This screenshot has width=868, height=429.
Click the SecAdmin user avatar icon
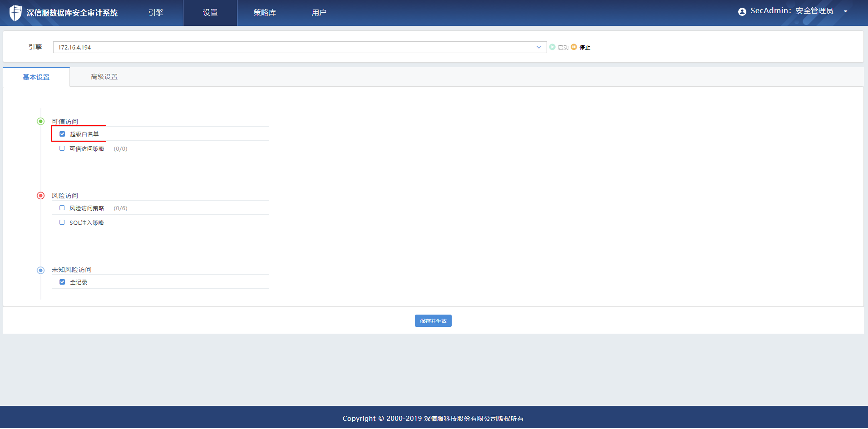(x=742, y=12)
